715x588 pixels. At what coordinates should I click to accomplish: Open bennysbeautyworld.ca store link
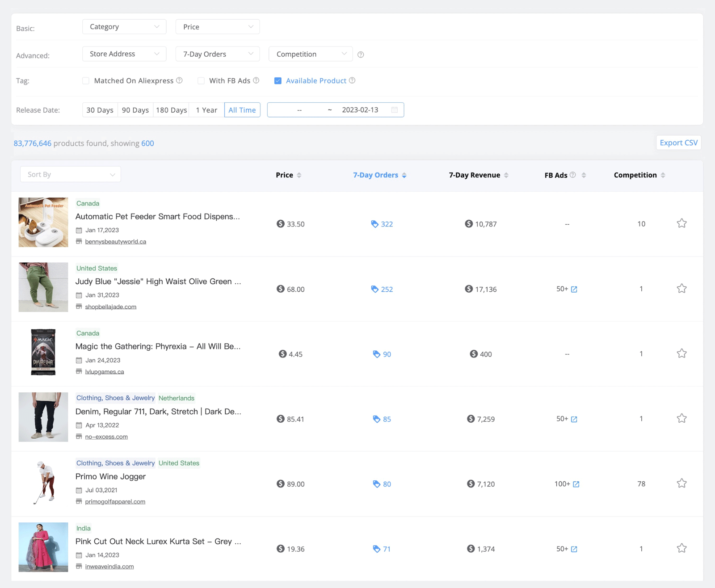(x=115, y=242)
